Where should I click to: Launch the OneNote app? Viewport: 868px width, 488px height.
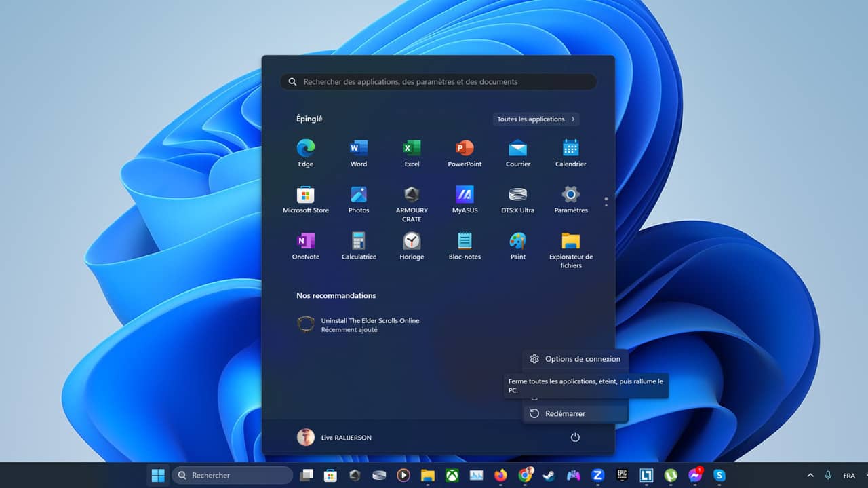[x=305, y=246]
